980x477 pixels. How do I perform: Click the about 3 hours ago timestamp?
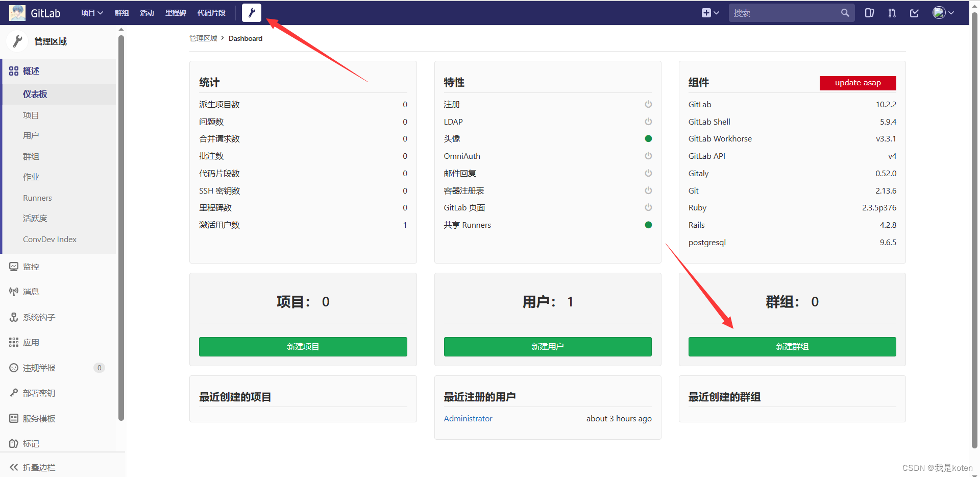(619, 418)
